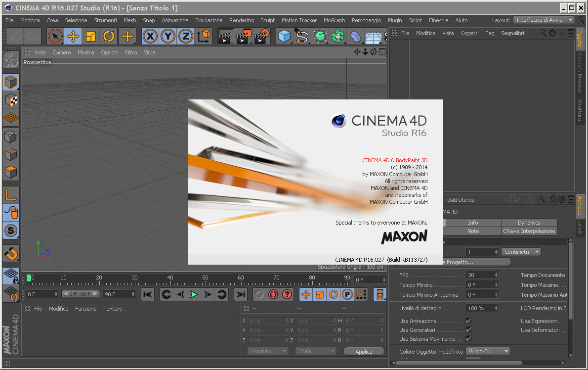Switch to Model mode cube icon
The width and height of the screenshot is (588, 370).
11,82
